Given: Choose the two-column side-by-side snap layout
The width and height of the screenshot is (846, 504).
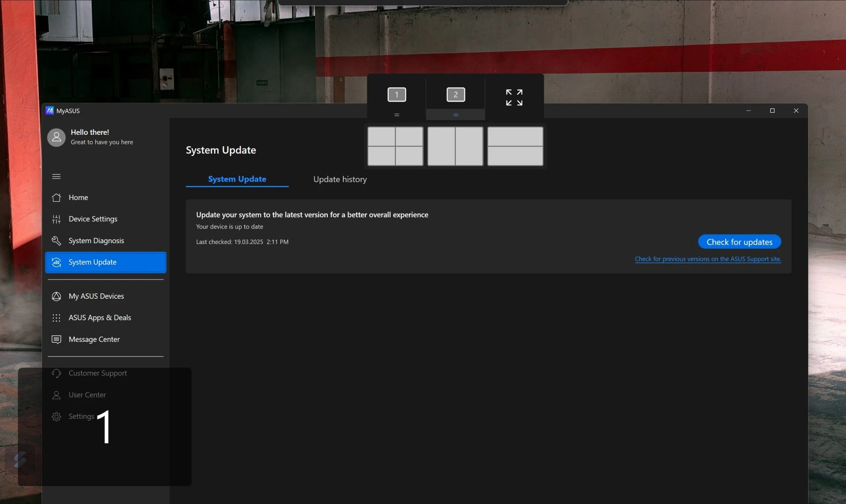Looking at the screenshot, I should point(455,146).
